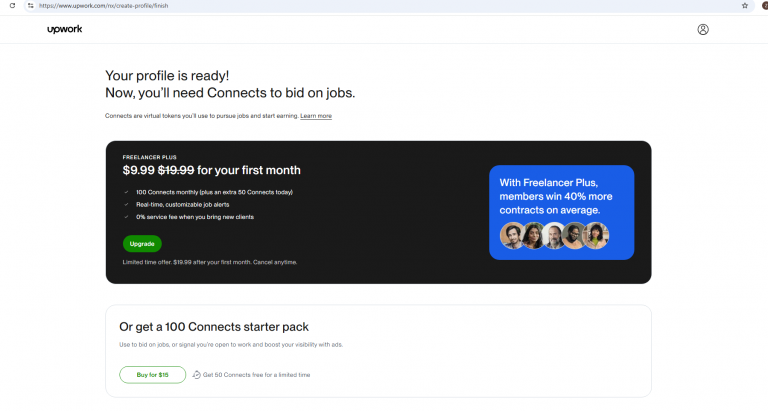Viewport: 768px width, 411px height.
Task: Bookmark this page with the star icon
Action: (x=744, y=6)
